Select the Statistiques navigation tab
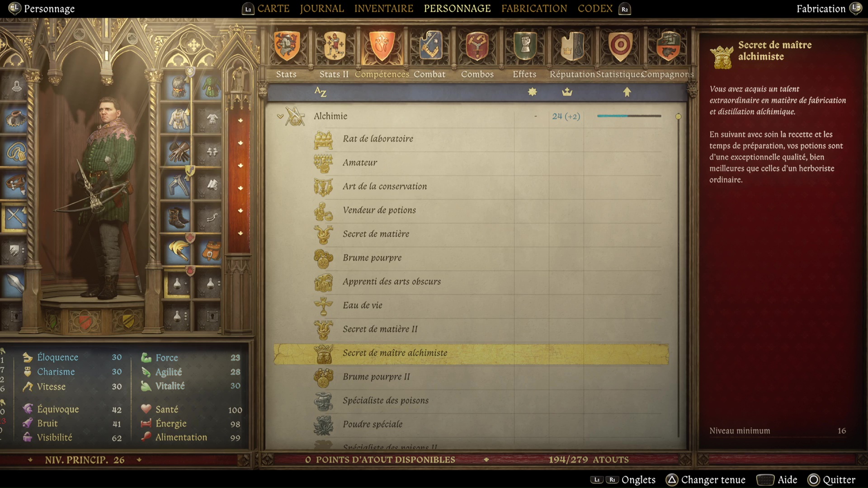868x488 pixels. [x=618, y=73]
